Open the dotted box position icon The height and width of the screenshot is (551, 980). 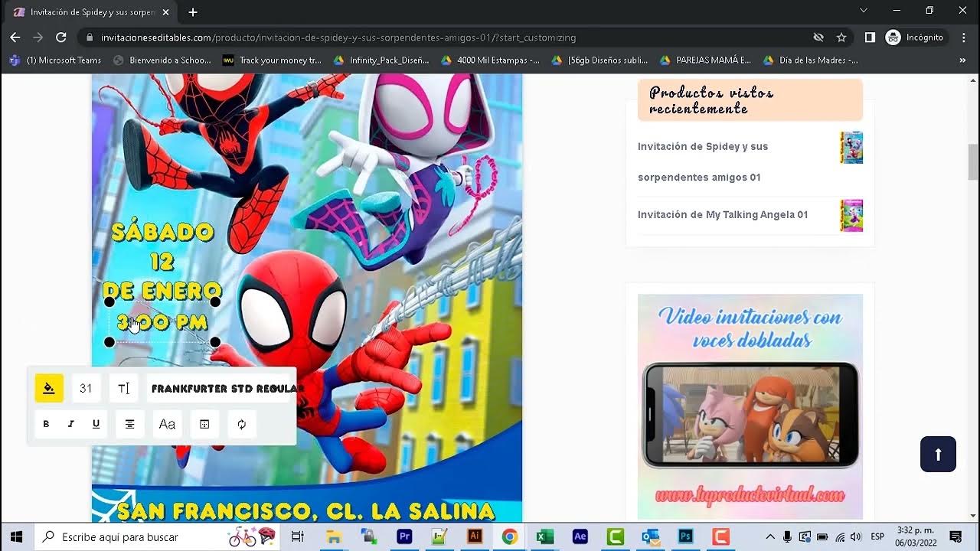pyautogui.click(x=204, y=424)
